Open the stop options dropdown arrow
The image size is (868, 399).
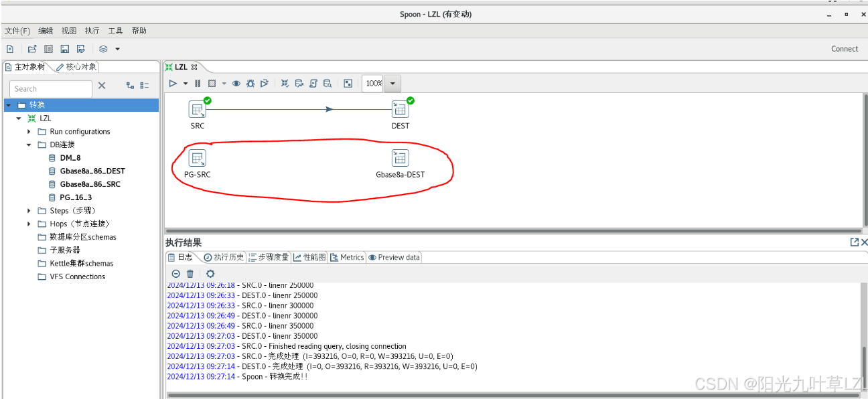[x=224, y=84]
